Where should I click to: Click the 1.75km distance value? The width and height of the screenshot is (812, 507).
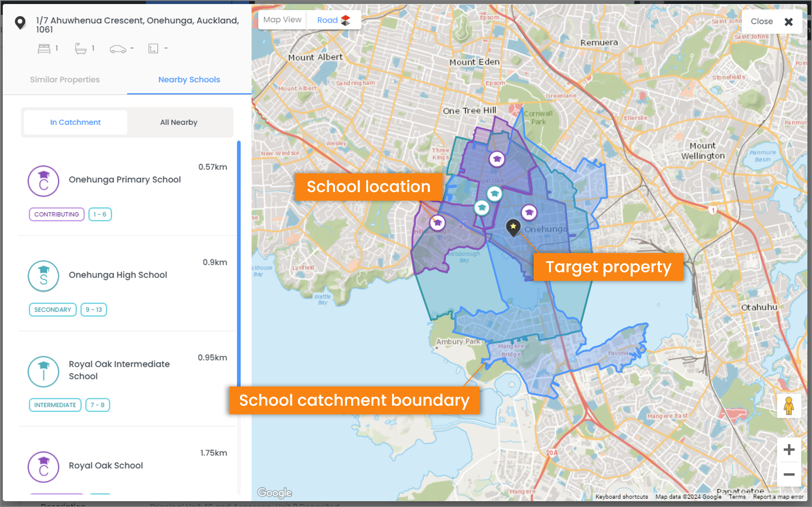pyautogui.click(x=214, y=453)
